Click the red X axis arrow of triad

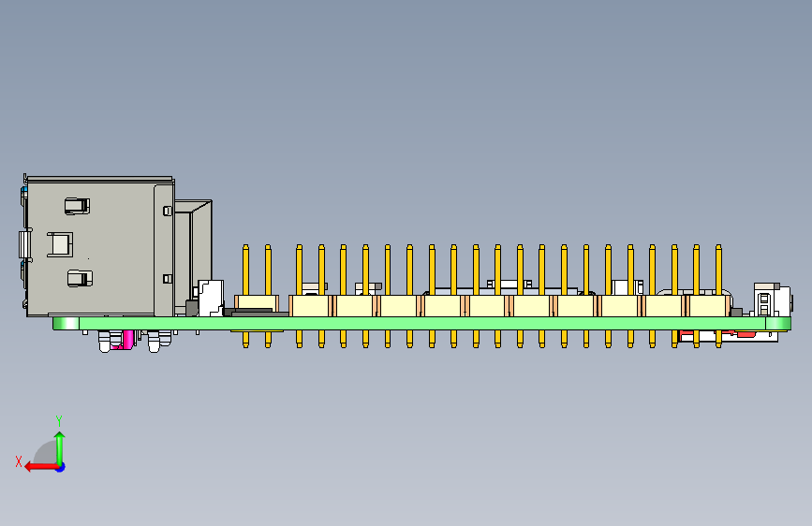(40, 467)
